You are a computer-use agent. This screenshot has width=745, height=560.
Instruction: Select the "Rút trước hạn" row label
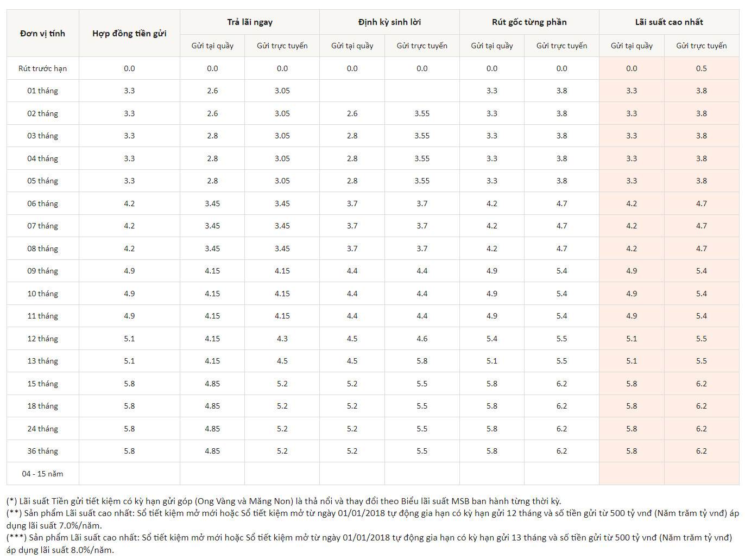click(x=42, y=68)
